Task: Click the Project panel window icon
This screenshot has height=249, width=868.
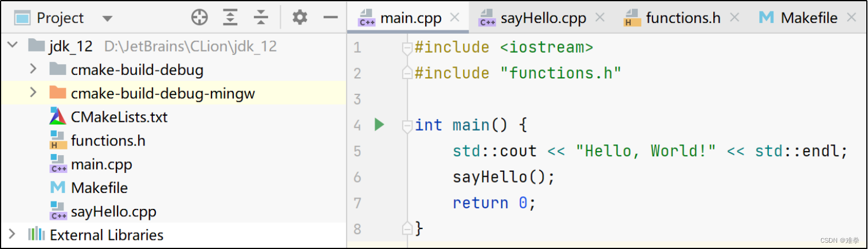Action: [x=22, y=18]
